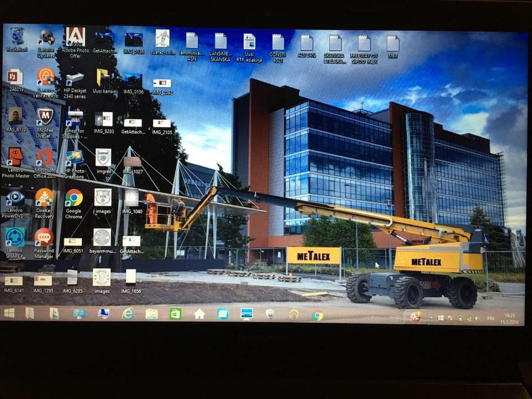Image resolution: width=532 pixels, height=399 pixels.
Task: Select the bayern-mu... image file
Action: point(103,241)
